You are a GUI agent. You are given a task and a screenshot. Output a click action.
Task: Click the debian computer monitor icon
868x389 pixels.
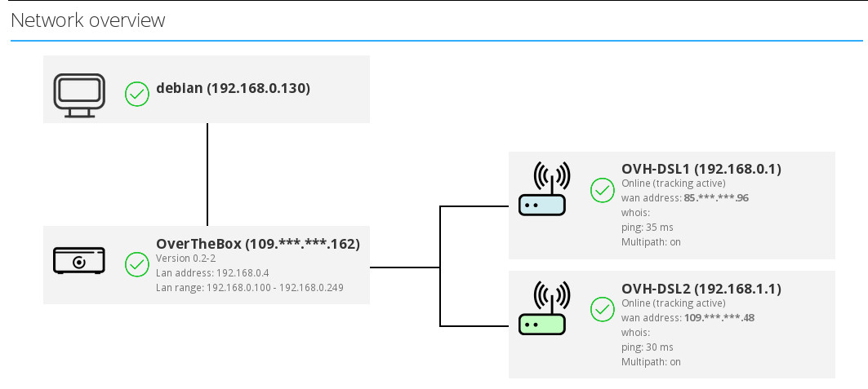click(79, 95)
